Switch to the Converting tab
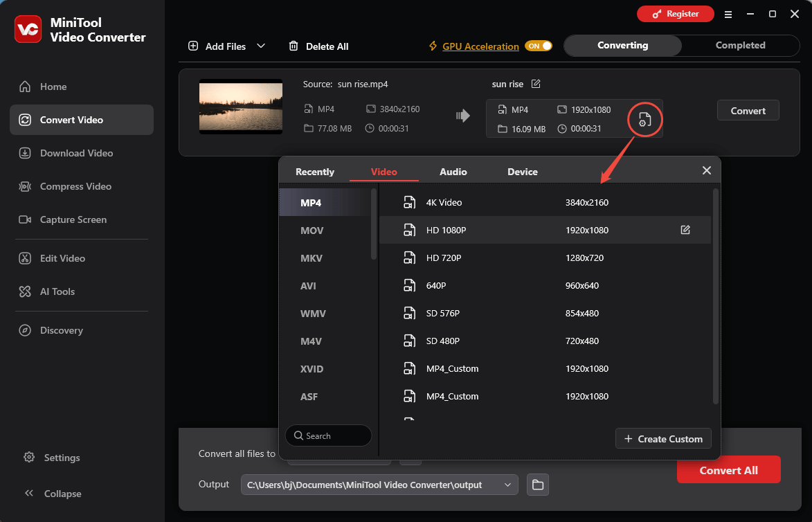Image resolution: width=812 pixels, height=522 pixels. tap(622, 46)
